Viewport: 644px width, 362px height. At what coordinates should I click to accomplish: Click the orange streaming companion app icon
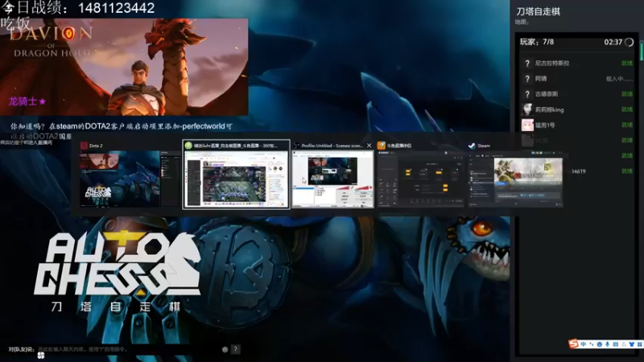[x=381, y=146]
